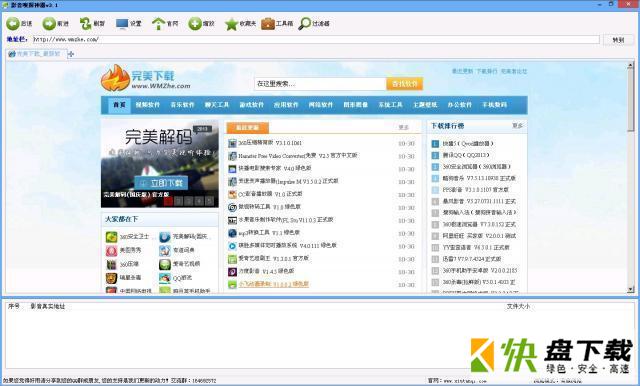The width and height of the screenshot is (640, 386).
Task: Click the 360安全卫士 app icon
Action: click(x=111, y=237)
